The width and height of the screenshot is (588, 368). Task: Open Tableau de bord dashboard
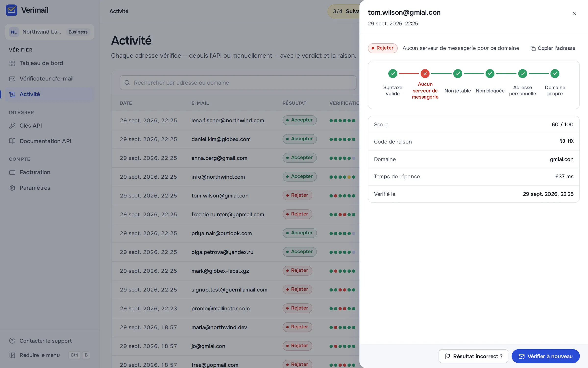click(x=49, y=63)
